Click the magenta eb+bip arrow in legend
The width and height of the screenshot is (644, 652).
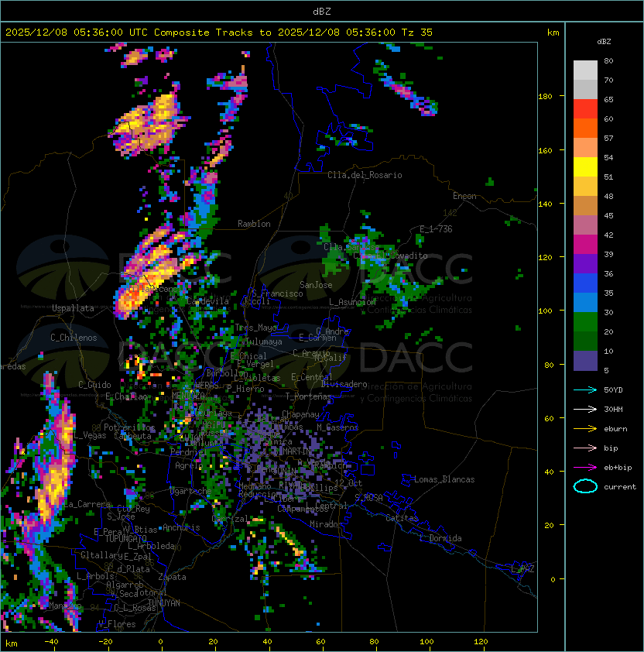pos(585,468)
